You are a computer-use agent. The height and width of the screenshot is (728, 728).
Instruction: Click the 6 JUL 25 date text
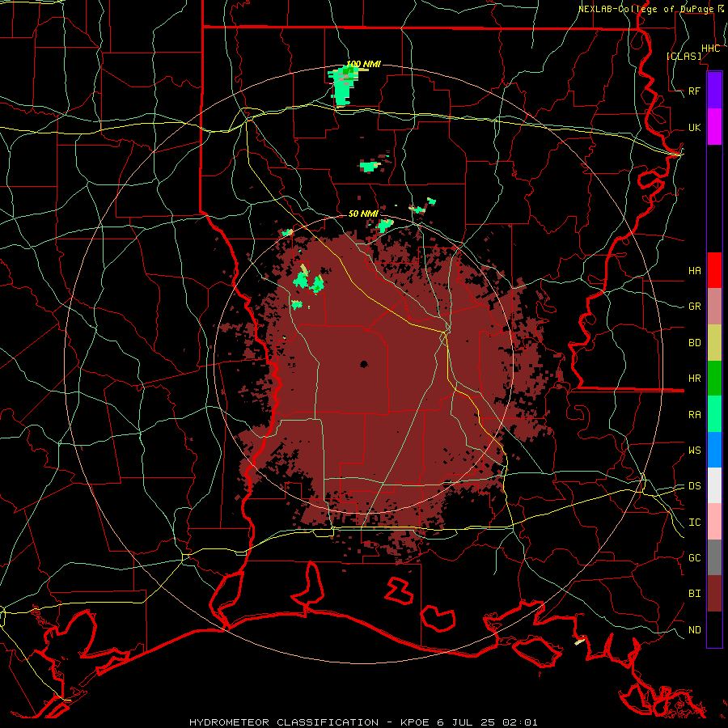(467, 722)
